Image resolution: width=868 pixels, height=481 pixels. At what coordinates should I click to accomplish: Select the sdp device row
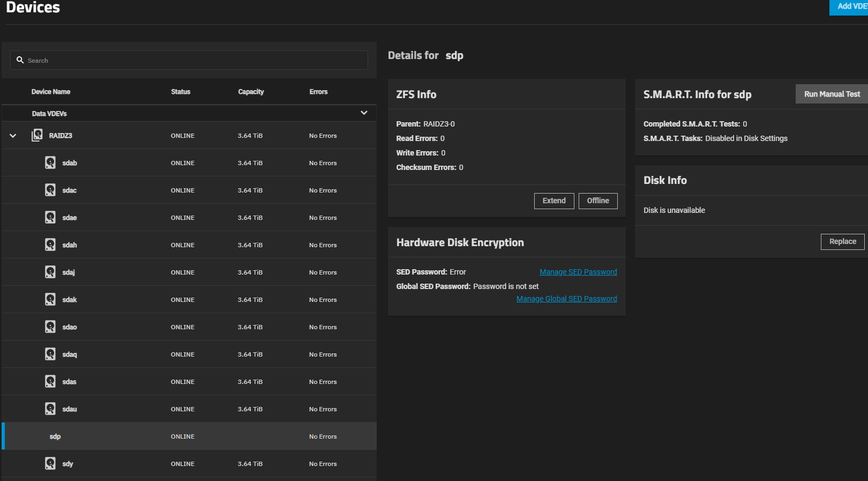point(189,436)
